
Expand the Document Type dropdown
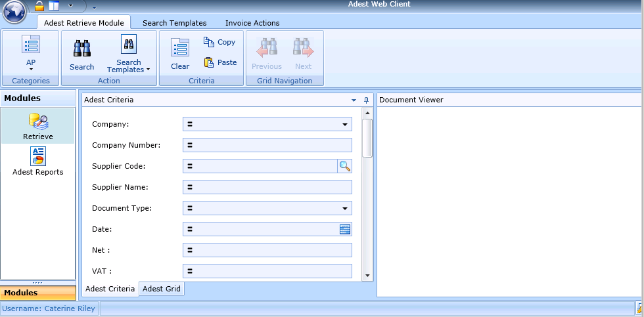[345, 208]
